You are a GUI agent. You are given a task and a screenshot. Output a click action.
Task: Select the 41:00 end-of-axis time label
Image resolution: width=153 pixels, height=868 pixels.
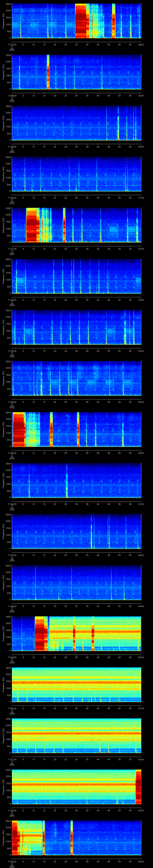[141, 198]
